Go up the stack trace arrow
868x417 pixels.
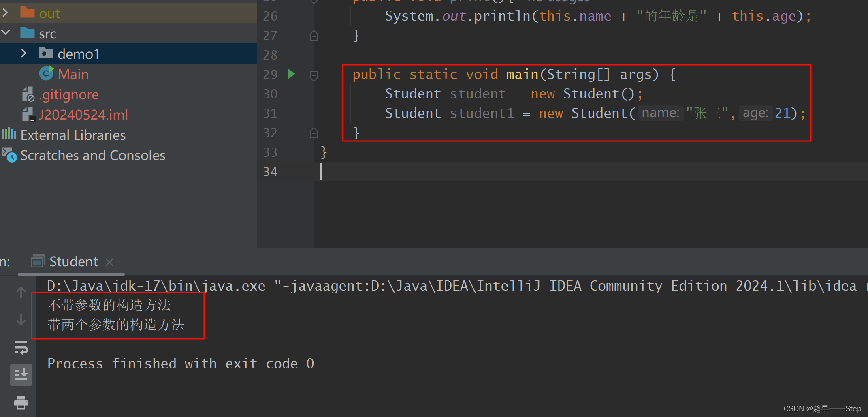point(21,292)
